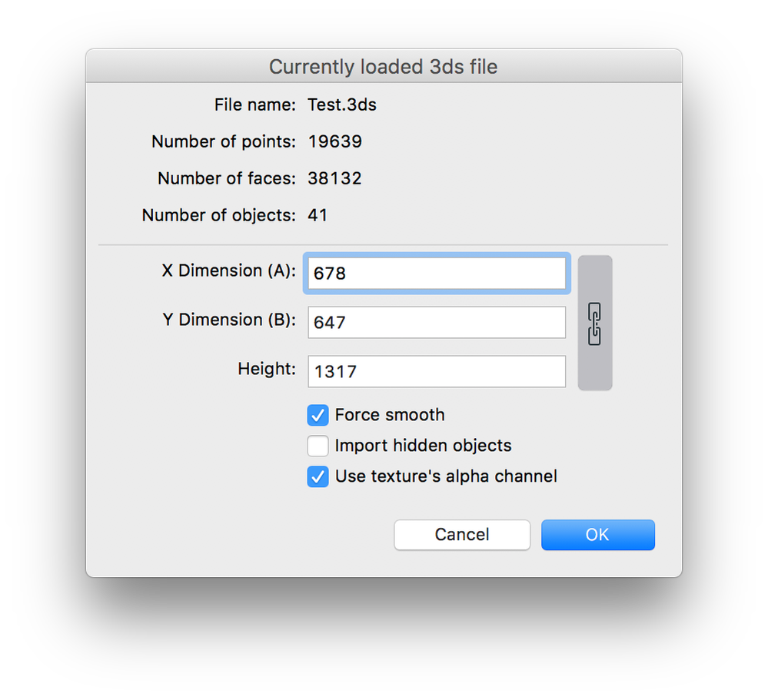
Task: Click the objects count value 41
Action: pyautogui.click(x=318, y=215)
